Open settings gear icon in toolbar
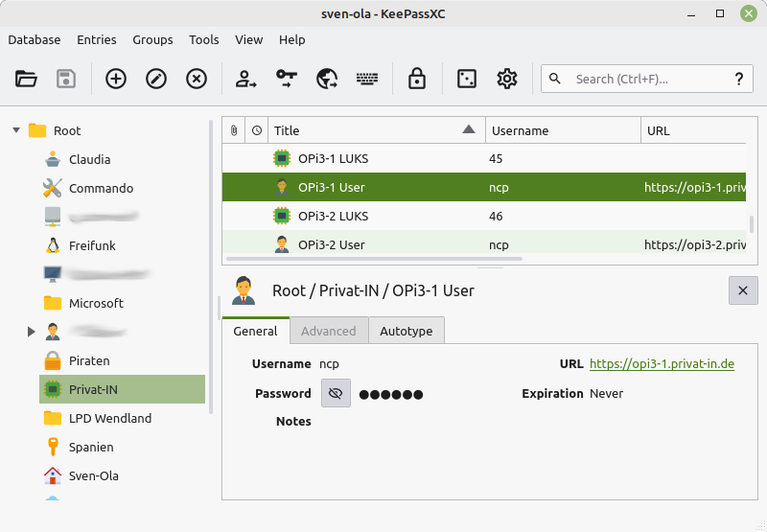This screenshot has width=767, height=532. tap(507, 79)
